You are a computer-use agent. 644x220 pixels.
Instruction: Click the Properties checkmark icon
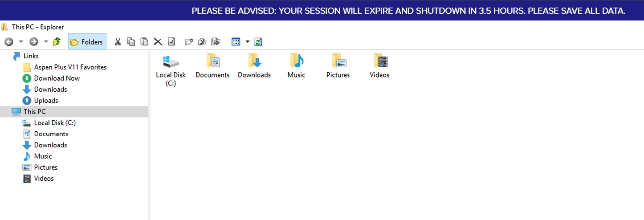click(171, 42)
